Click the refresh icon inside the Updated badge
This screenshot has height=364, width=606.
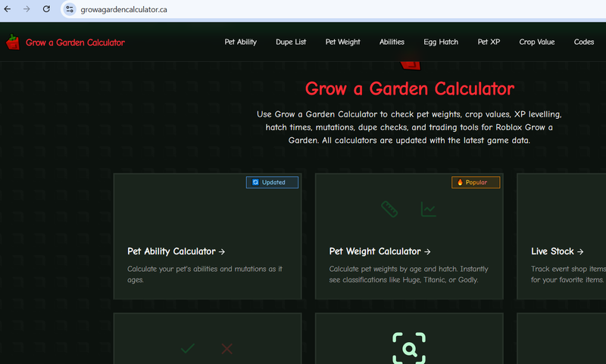pos(255,182)
